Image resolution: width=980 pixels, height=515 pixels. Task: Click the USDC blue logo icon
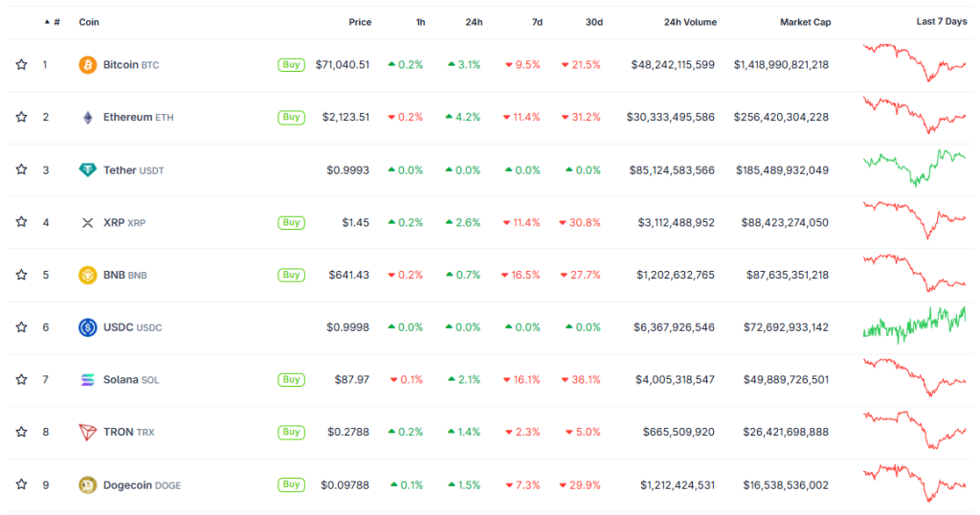(x=87, y=327)
